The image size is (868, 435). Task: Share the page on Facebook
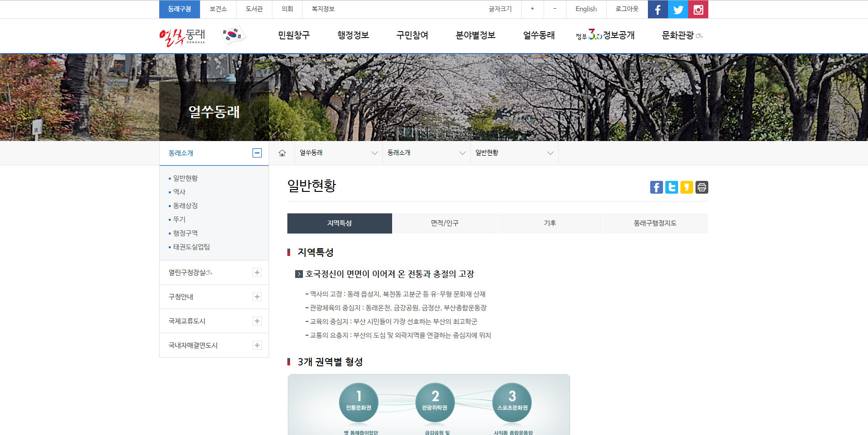(656, 187)
